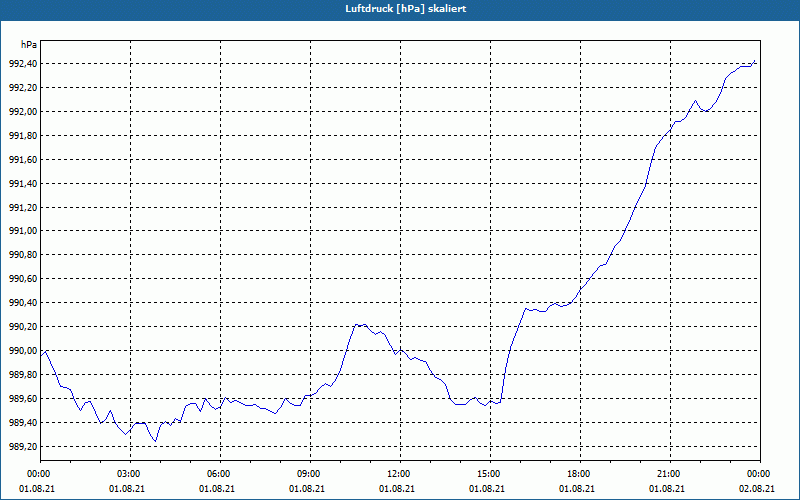The image size is (800, 500).
Task: Click the 06:00 time label on x-axis
Action: pyautogui.click(x=217, y=474)
